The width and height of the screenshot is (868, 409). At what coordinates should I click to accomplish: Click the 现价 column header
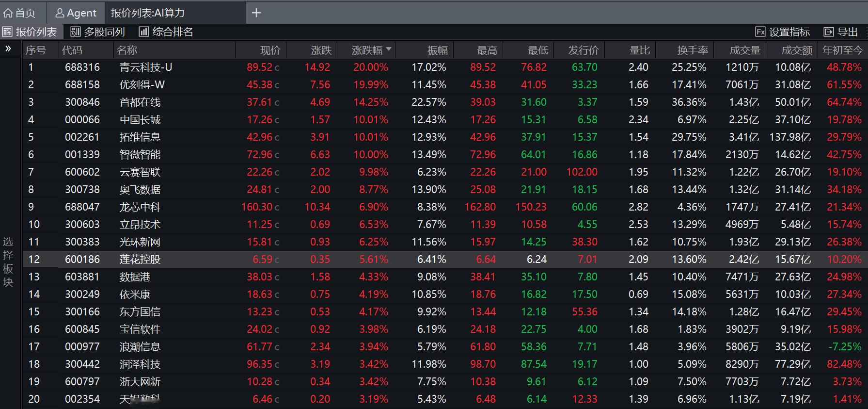[x=270, y=50]
